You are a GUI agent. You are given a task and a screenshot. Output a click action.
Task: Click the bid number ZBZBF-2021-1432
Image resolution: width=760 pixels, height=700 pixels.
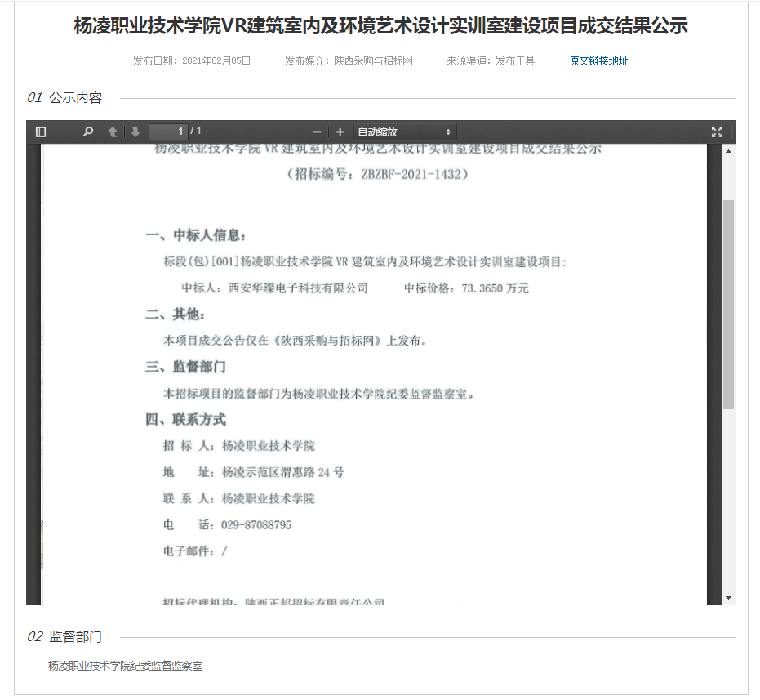pyautogui.click(x=411, y=174)
